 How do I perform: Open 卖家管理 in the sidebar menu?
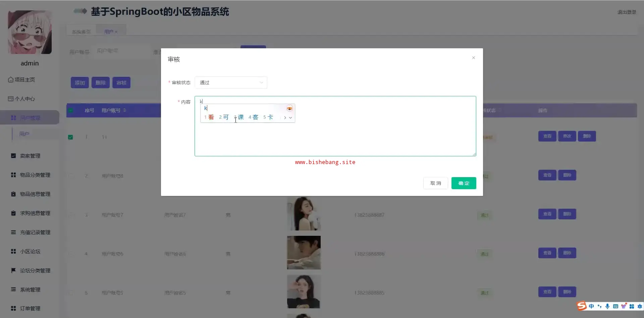click(x=30, y=156)
